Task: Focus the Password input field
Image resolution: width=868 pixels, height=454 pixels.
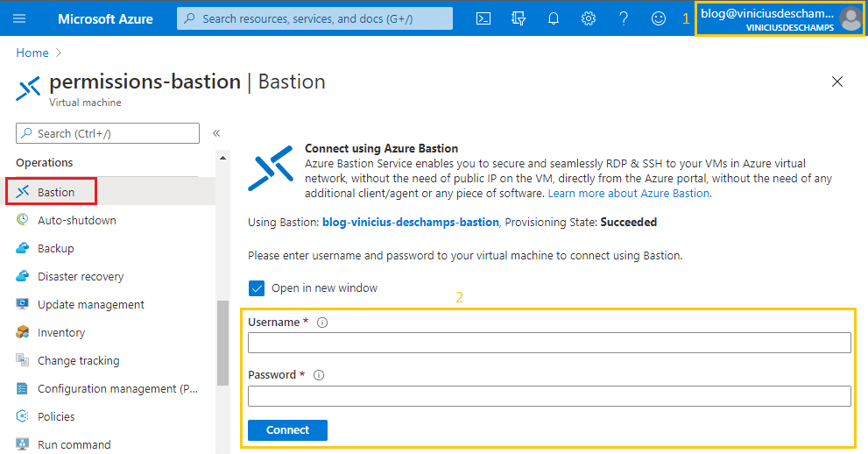Action: (549, 396)
